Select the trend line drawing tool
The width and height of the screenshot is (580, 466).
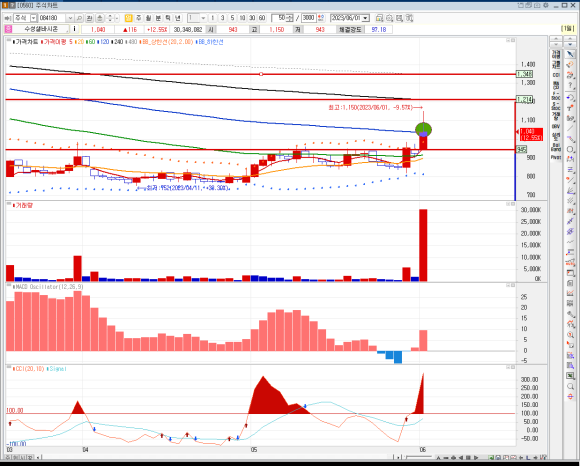570,128
